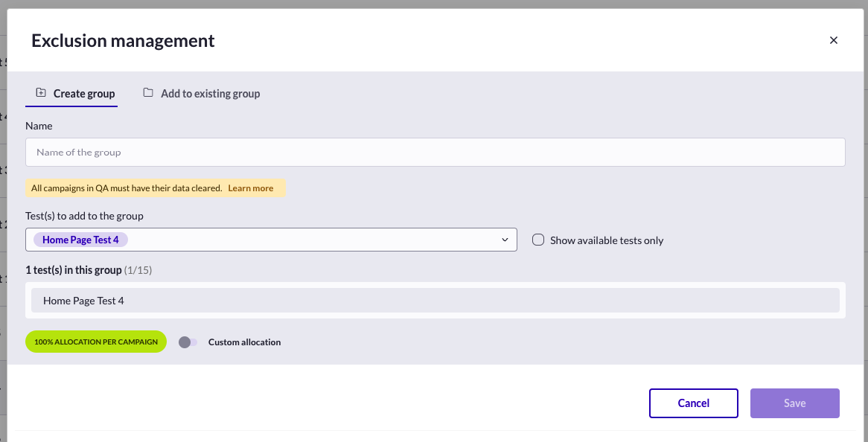Viewport: 868px width, 442px height.
Task: Select the Home Page Test 4 chip
Action: 81,240
